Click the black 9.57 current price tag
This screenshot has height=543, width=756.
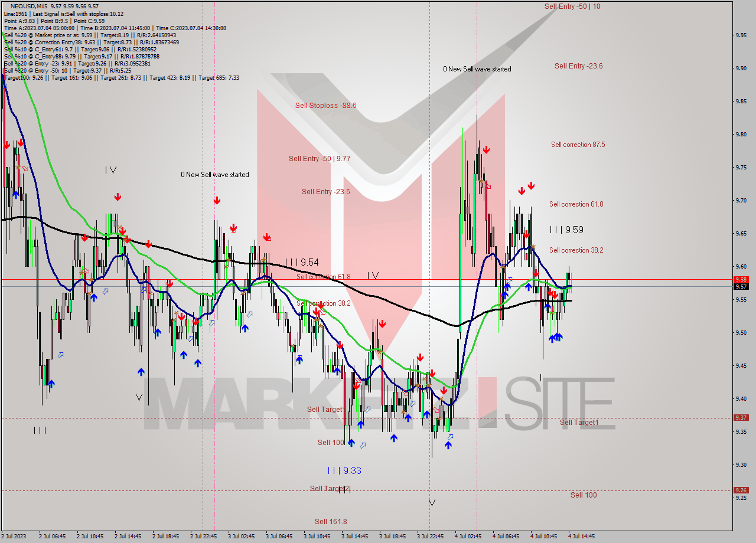(x=741, y=286)
